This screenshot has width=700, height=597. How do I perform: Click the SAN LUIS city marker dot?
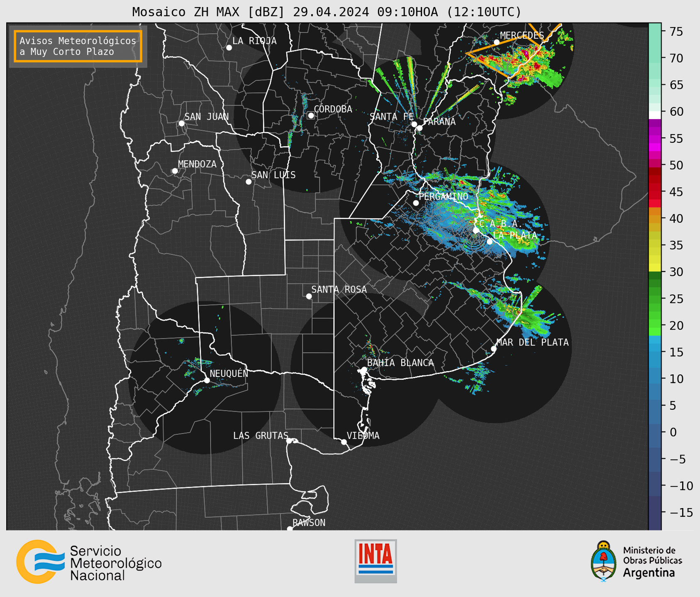pos(249,182)
